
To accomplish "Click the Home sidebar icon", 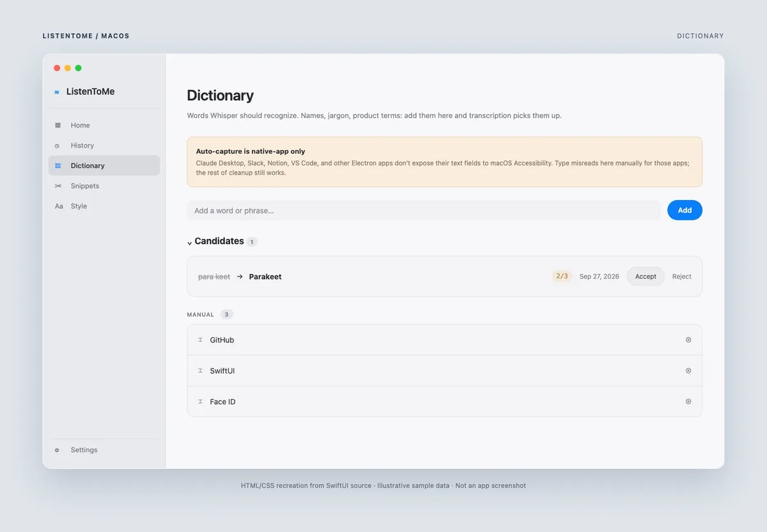I will (x=58, y=125).
